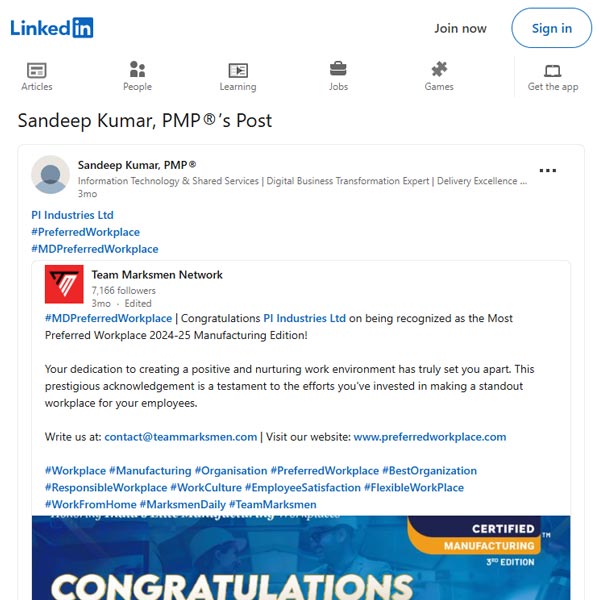
Task: Click the LinkedIn logo
Action: pos(52,28)
